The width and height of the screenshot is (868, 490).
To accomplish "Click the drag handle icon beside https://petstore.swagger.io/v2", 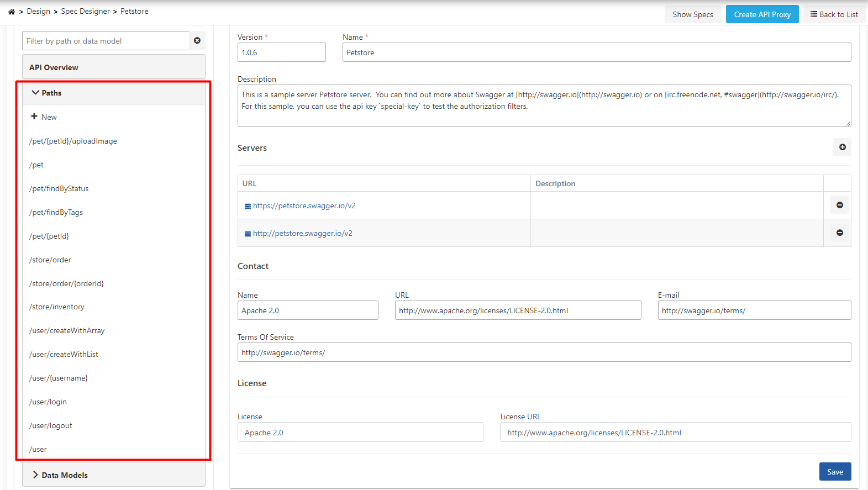I will pyautogui.click(x=248, y=206).
